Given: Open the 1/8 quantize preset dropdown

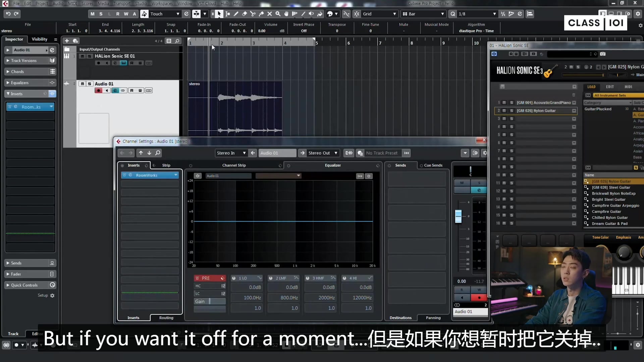Looking at the screenshot, I should [477, 14].
